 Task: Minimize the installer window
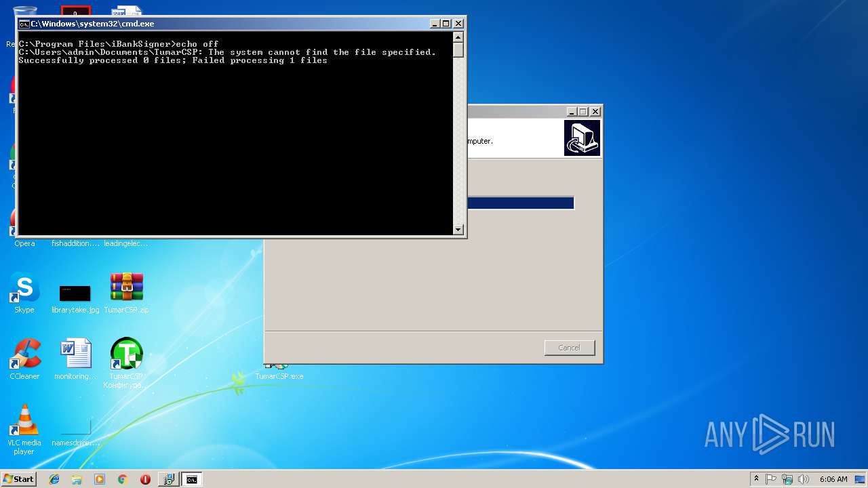(x=572, y=112)
